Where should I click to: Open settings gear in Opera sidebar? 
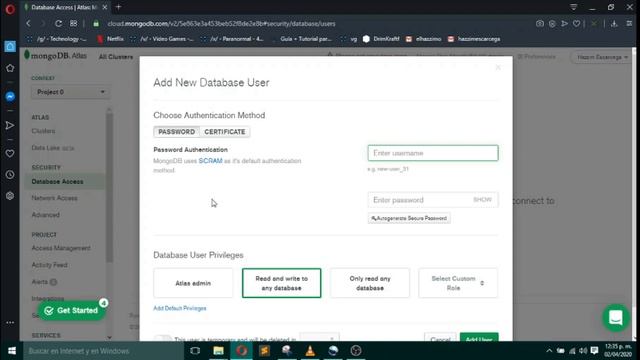(x=10, y=196)
